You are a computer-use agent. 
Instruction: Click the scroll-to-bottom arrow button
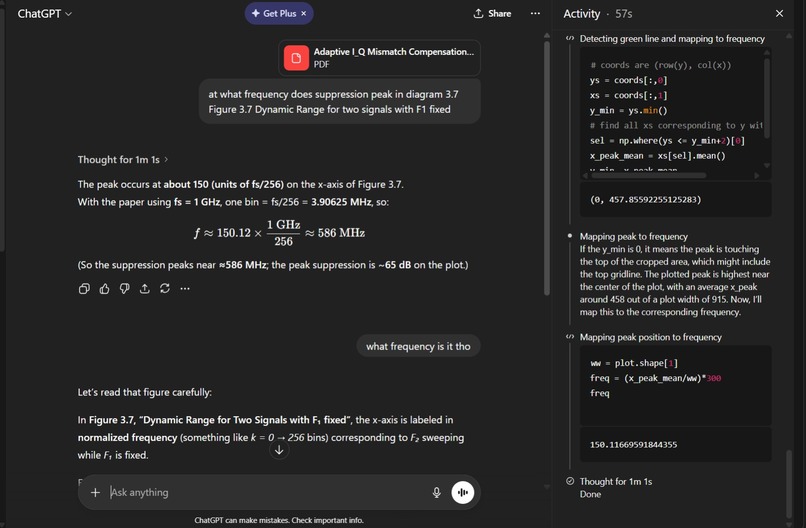point(279,450)
